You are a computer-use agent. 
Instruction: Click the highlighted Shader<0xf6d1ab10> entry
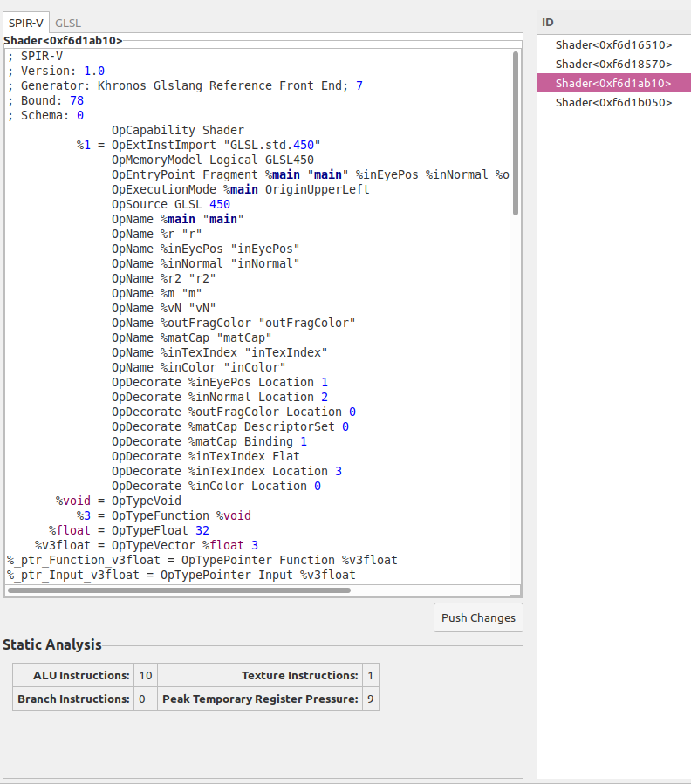[x=613, y=83]
